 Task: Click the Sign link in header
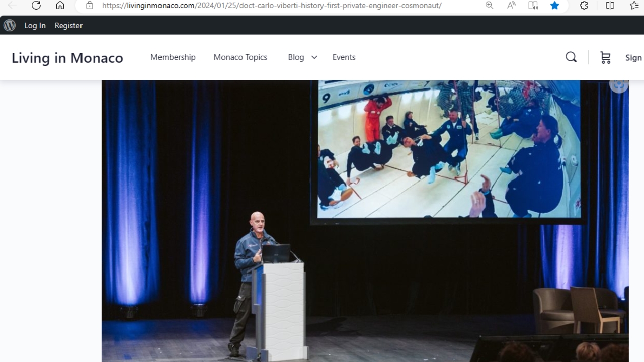(633, 58)
